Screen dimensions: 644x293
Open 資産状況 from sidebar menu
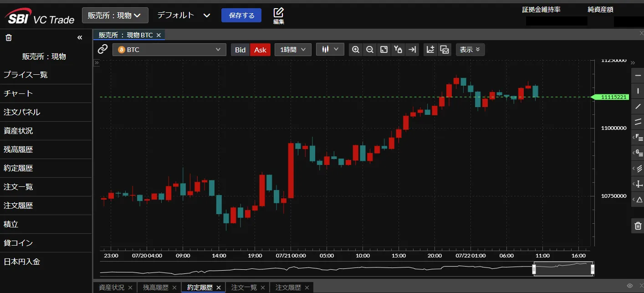coord(46,131)
